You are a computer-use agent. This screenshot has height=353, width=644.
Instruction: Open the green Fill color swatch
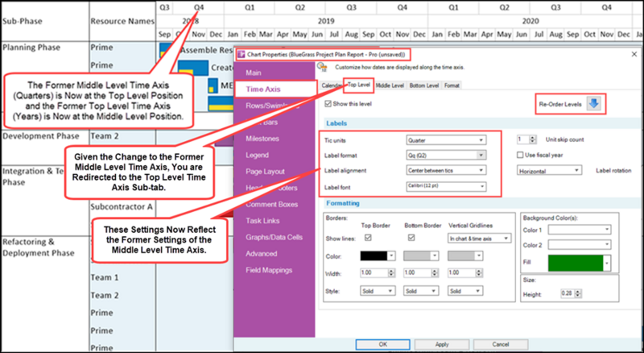pos(579,264)
